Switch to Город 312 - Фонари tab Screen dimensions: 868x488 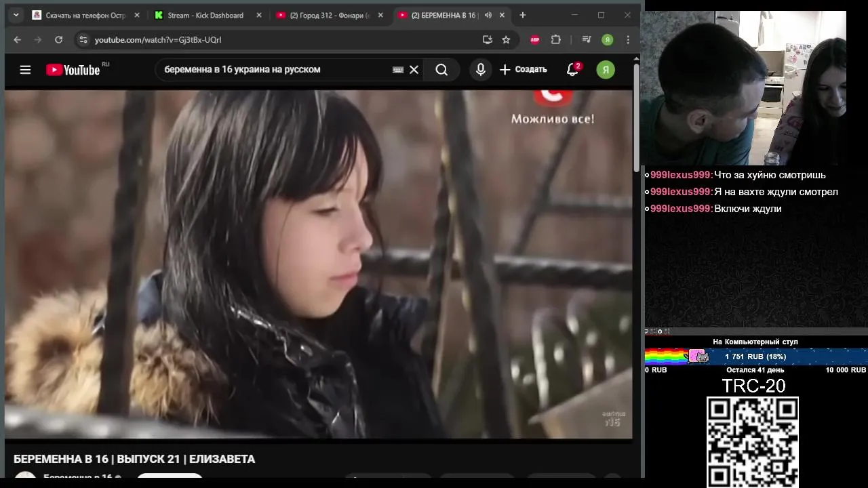330,15
